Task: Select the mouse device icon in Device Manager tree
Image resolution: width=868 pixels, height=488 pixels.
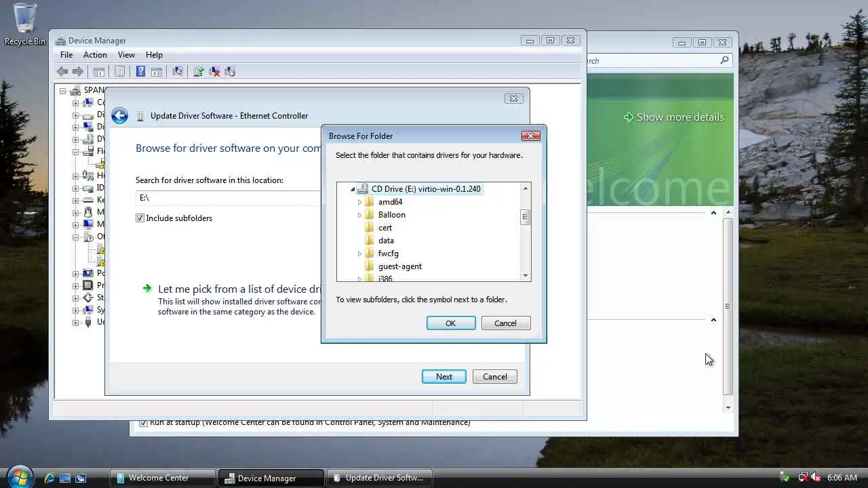Action: pos(87,212)
